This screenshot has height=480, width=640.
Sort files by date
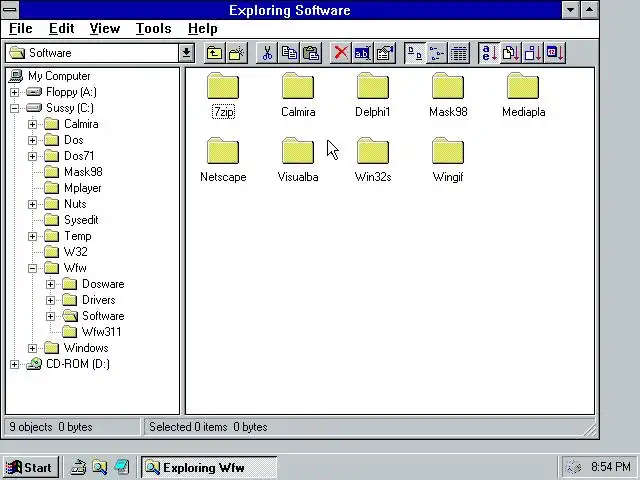[555, 53]
